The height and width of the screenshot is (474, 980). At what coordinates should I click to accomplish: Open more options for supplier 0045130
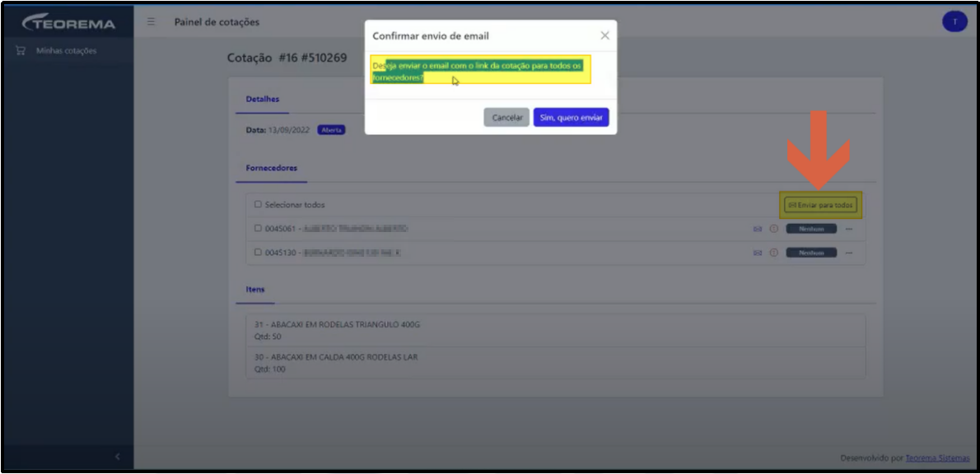coord(849,253)
